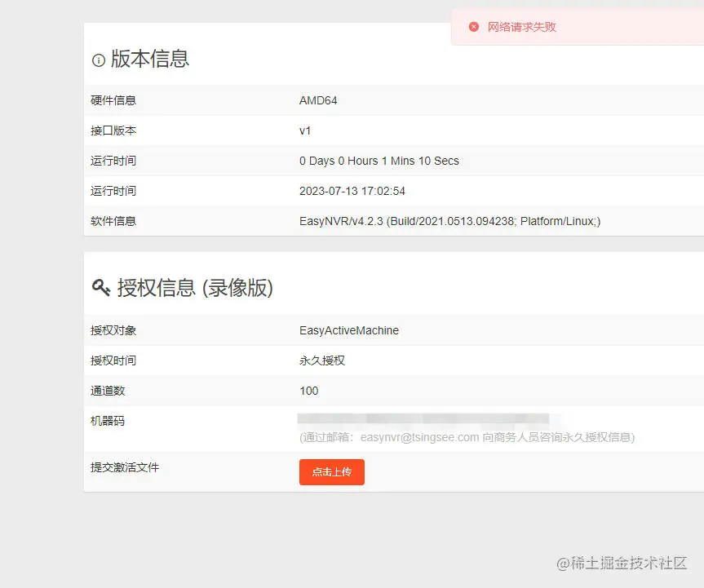Click the key icon beside 授权信息
704x588 pixels.
click(x=101, y=287)
